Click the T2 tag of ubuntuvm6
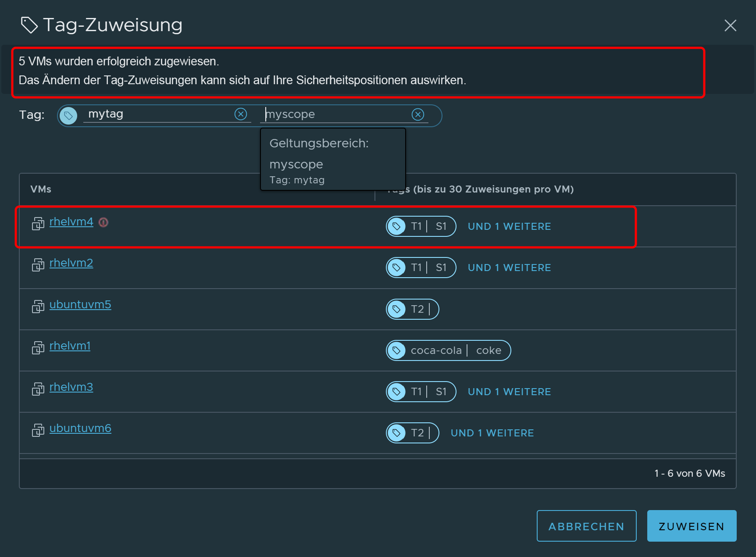 pos(413,433)
